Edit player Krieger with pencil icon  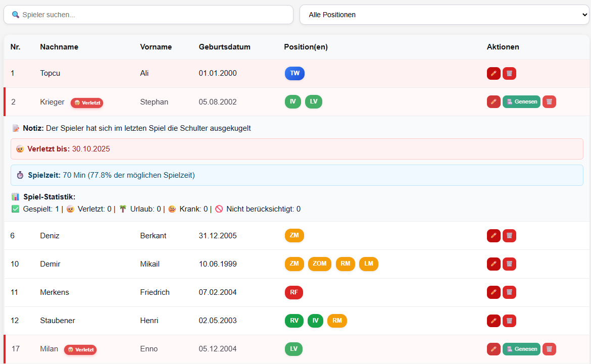pos(494,102)
